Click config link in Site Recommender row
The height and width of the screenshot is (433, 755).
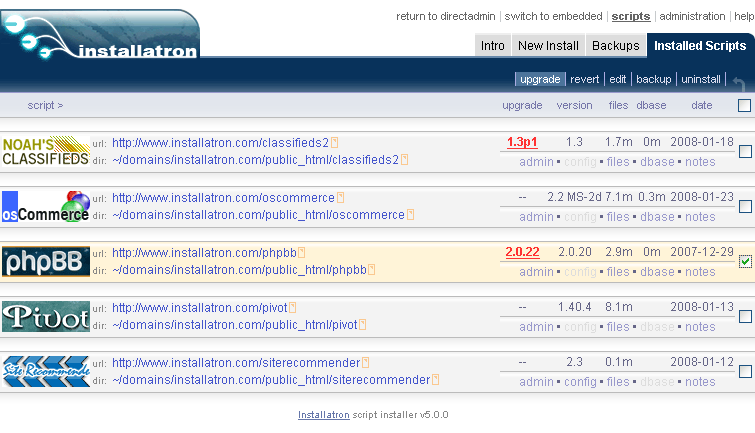point(580,382)
